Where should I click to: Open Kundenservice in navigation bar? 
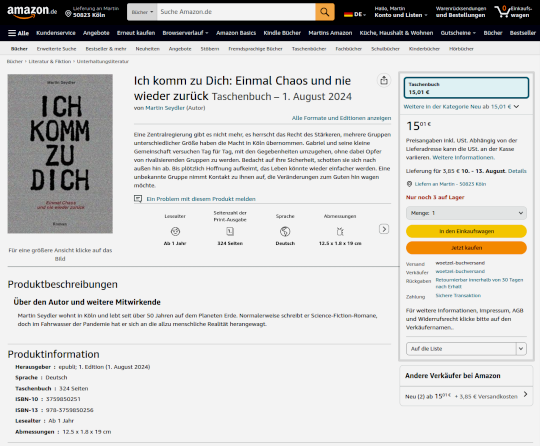(x=56, y=33)
